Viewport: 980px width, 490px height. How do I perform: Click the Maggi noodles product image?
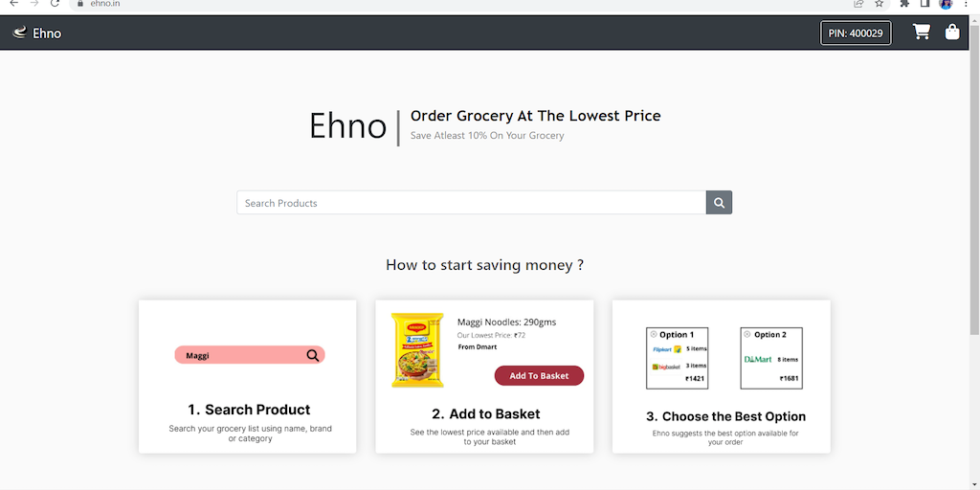[x=417, y=350]
